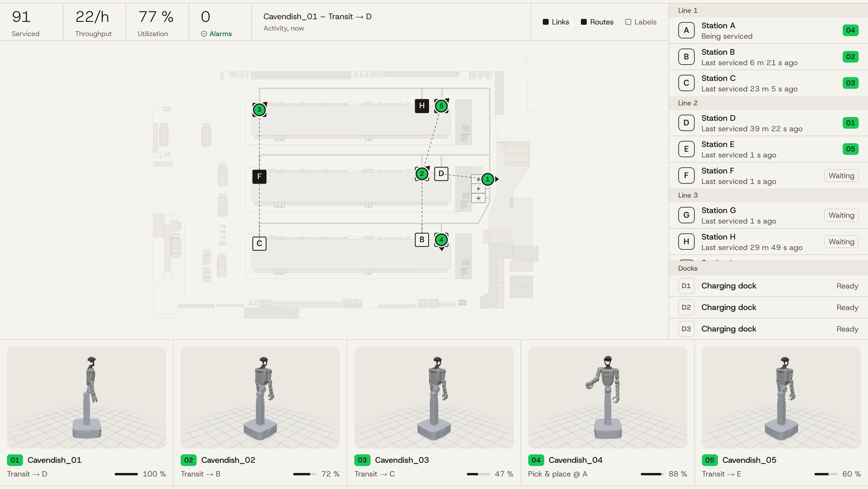868x489 pixels.
Task: Click station B node on the map
Action: pyautogui.click(x=422, y=240)
